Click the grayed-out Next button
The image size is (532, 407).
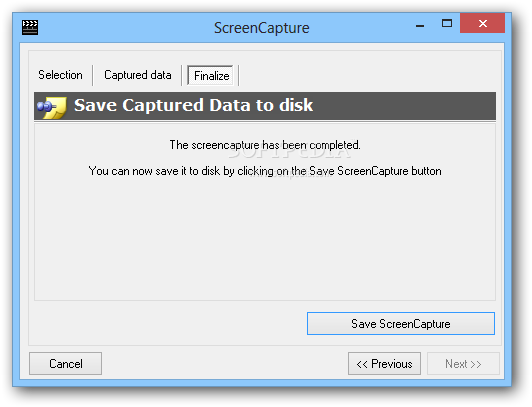point(463,364)
